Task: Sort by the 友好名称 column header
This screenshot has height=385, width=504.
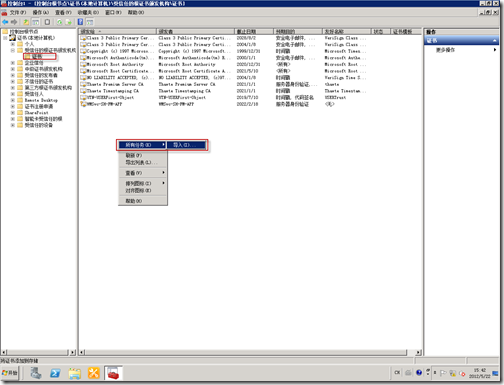Action: tap(347, 31)
